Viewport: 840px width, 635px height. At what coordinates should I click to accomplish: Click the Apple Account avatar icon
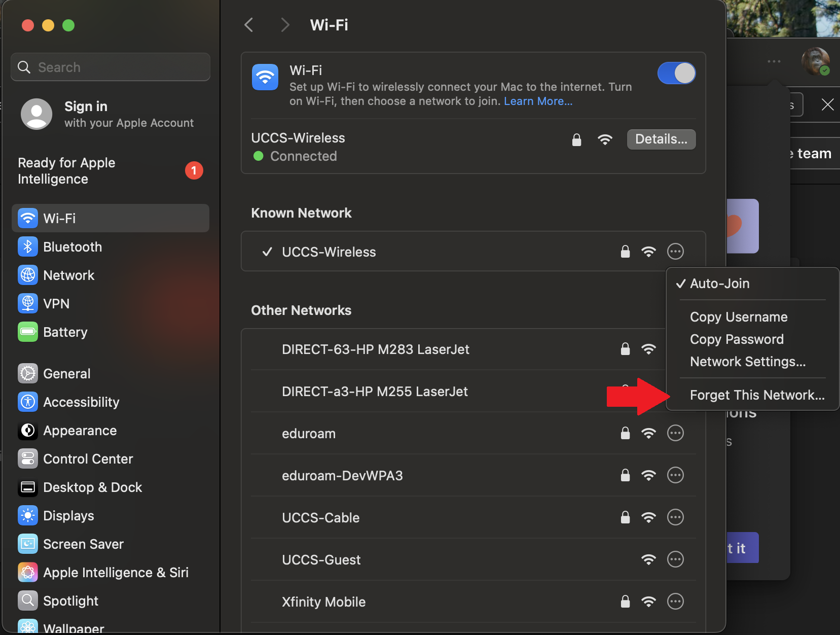(x=36, y=114)
